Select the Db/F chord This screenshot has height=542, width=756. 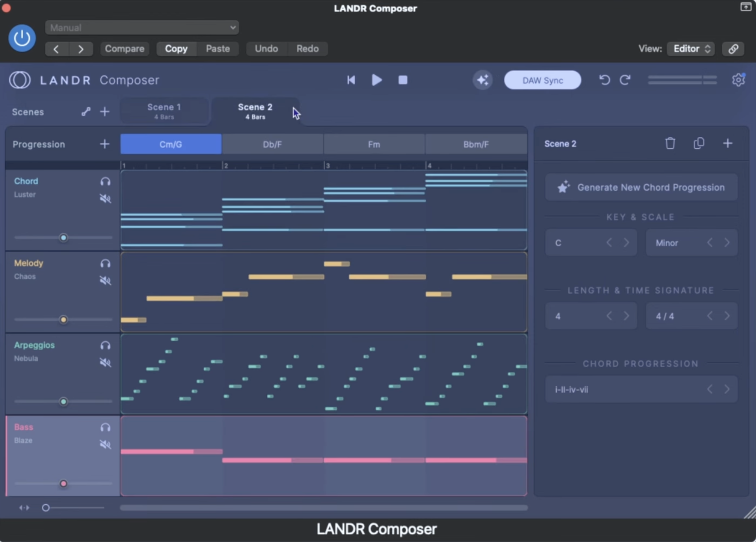(x=272, y=144)
